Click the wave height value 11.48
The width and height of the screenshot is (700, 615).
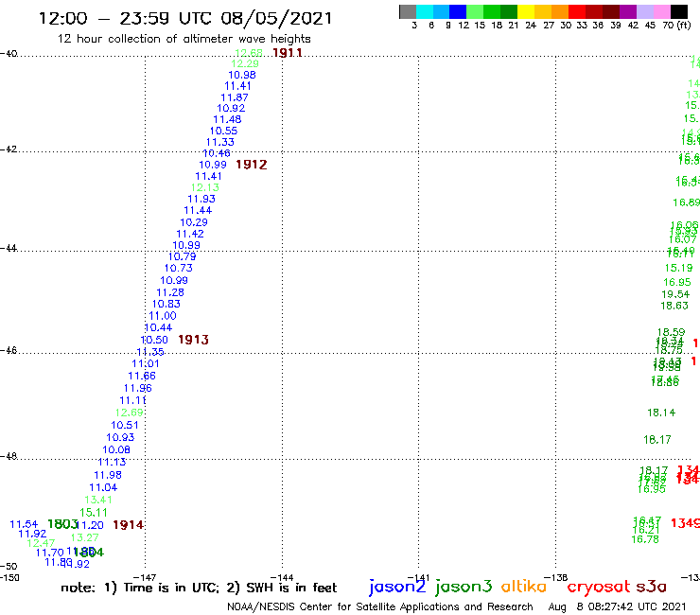pyautogui.click(x=227, y=120)
